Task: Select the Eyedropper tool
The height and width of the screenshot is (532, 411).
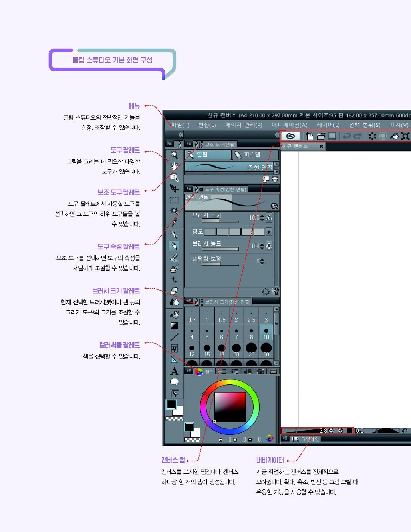Action: click(174, 222)
